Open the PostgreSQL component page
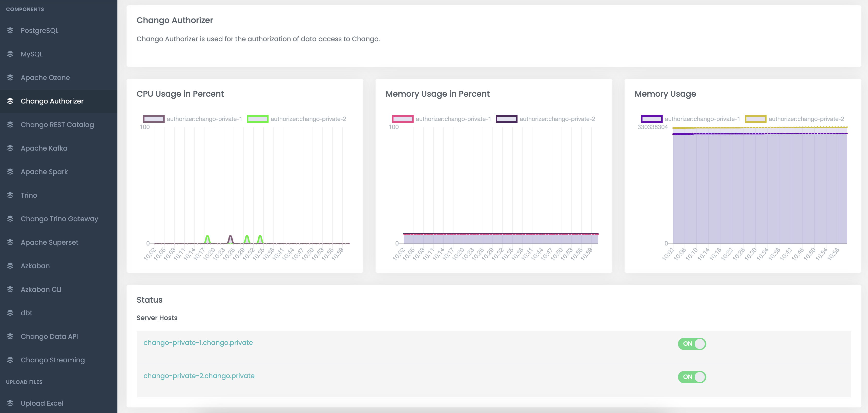868x413 pixels. click(x=59, y=30)
